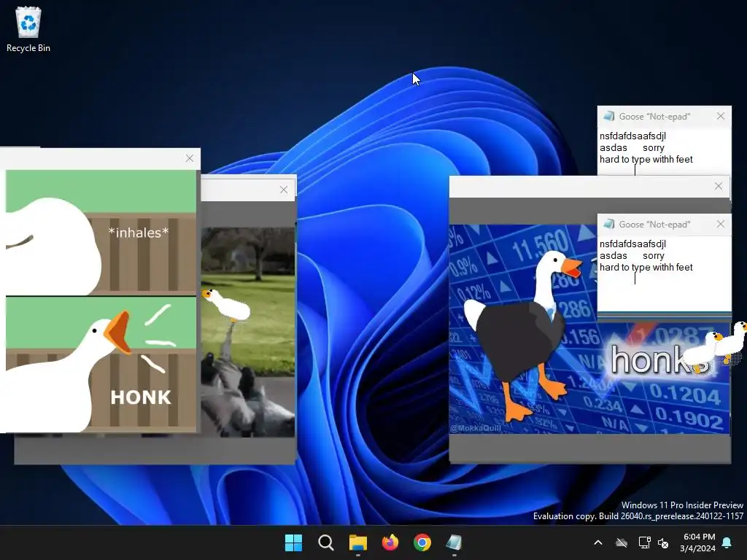Open the notifications bell

(x=727, y=542)
